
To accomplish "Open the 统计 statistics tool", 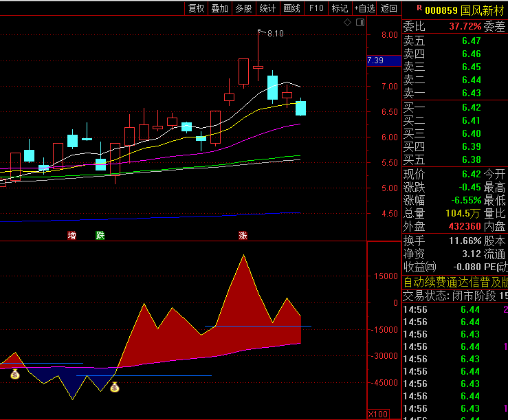I will tap(268, 8).
